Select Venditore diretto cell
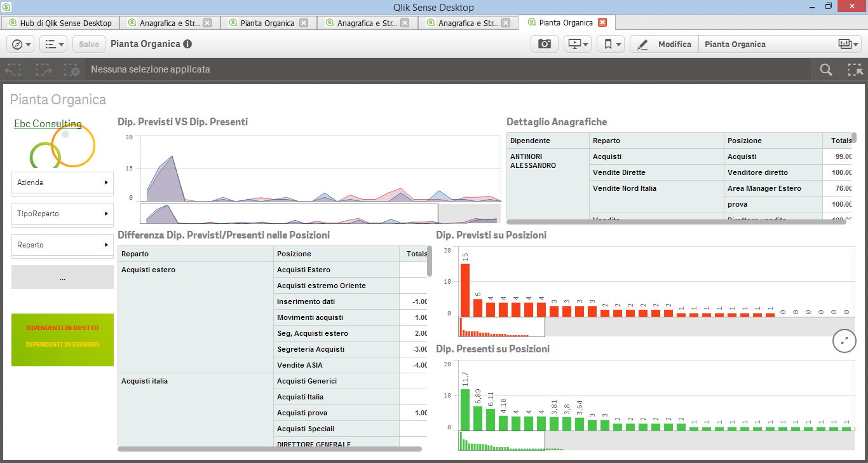The width and height of the screenshot is (868, 463). point(773,172)
